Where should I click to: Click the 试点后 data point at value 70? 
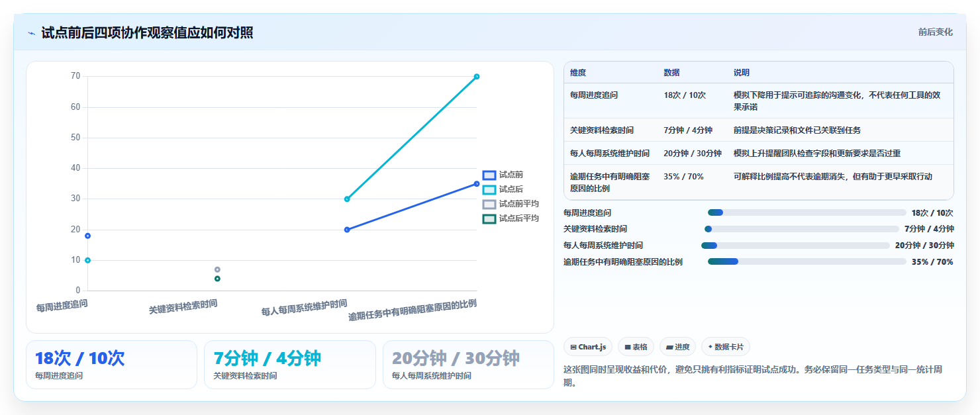(x=477, y=77)
